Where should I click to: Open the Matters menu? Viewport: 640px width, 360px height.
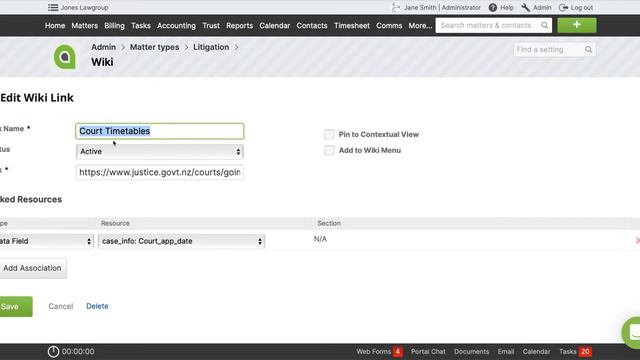84,25
